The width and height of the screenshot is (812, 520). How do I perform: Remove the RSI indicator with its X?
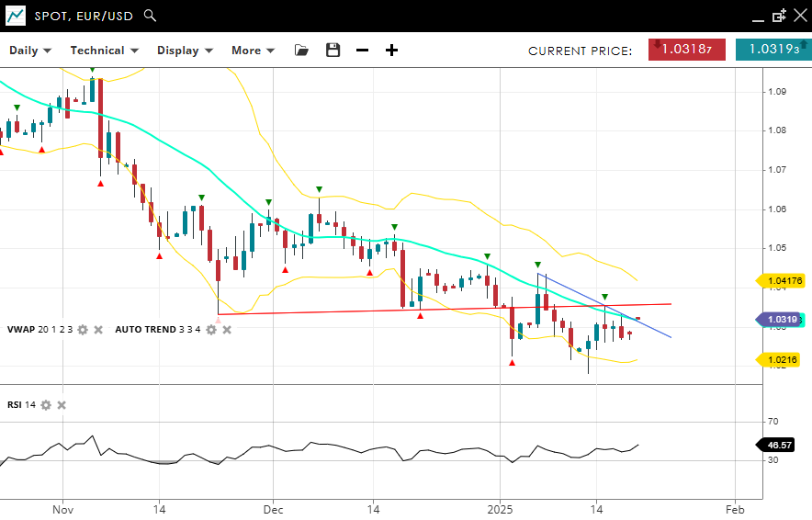point(62,405)
